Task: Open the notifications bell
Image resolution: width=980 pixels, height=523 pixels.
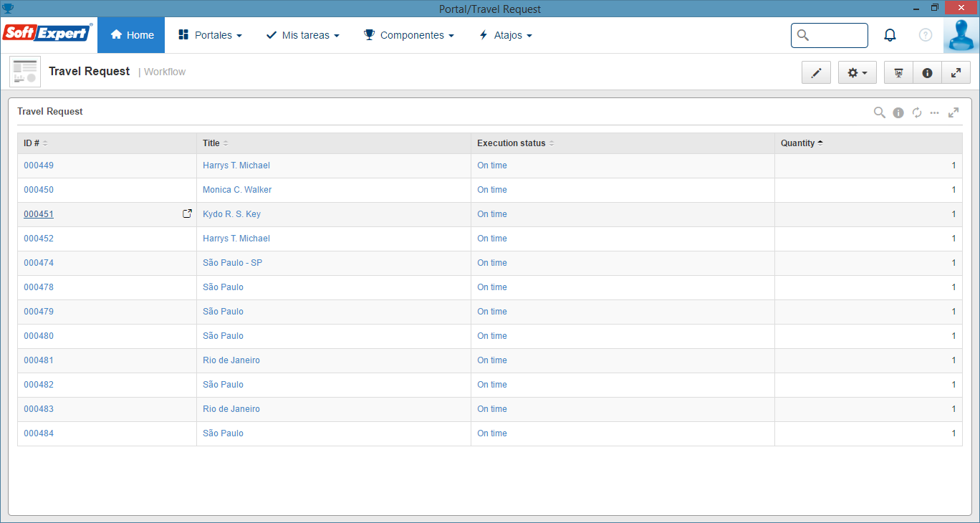Action: (x=890, y=35)
